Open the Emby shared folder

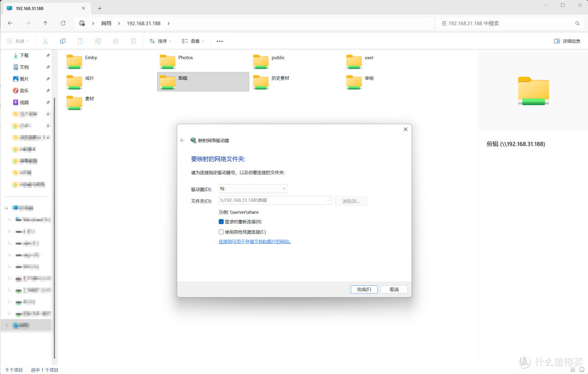pos(82,62)
